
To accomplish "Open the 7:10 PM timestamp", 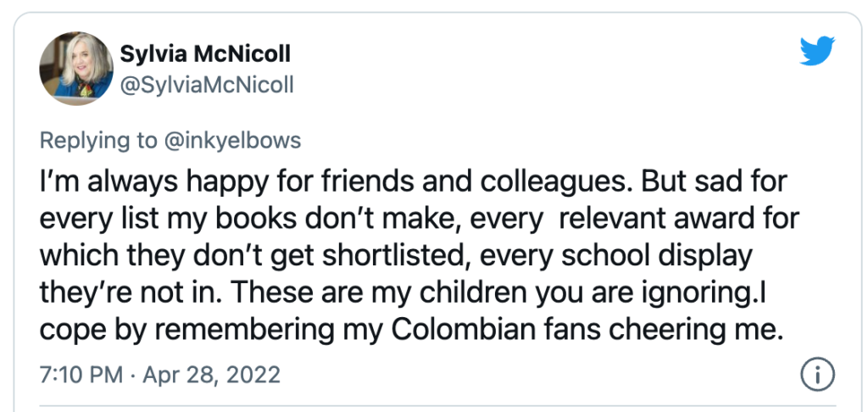I will (x=81, y=376).
